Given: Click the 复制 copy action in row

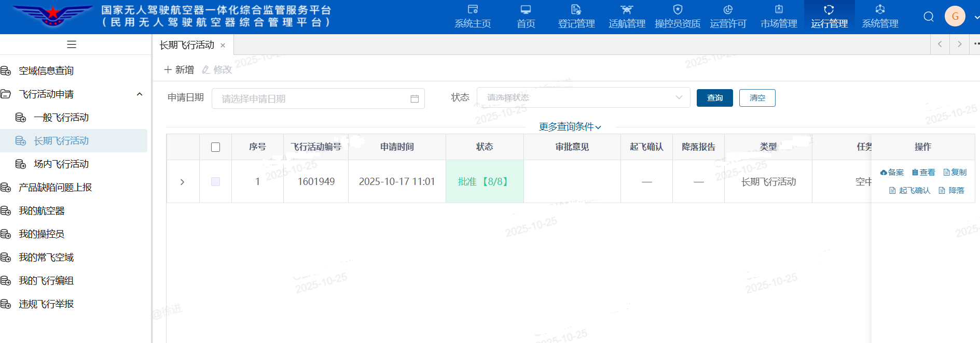Looking at the screenshot, I should click(955, 173).
